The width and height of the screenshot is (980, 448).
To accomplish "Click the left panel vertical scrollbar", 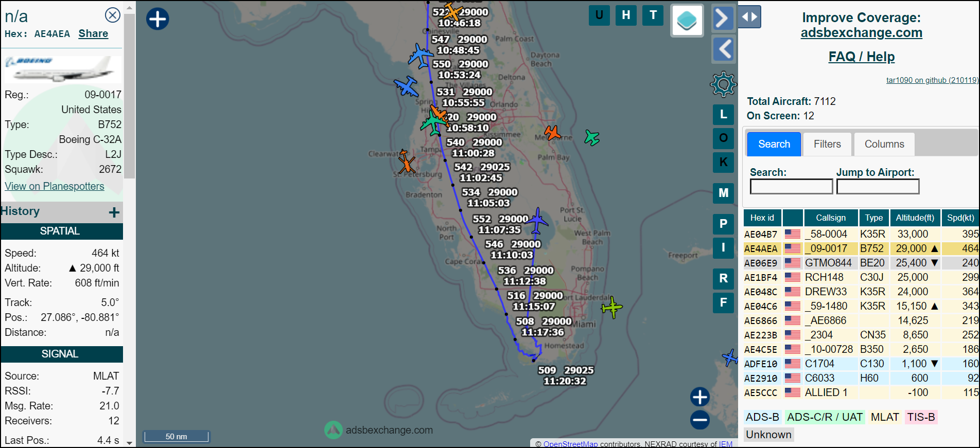I will 130,96.
